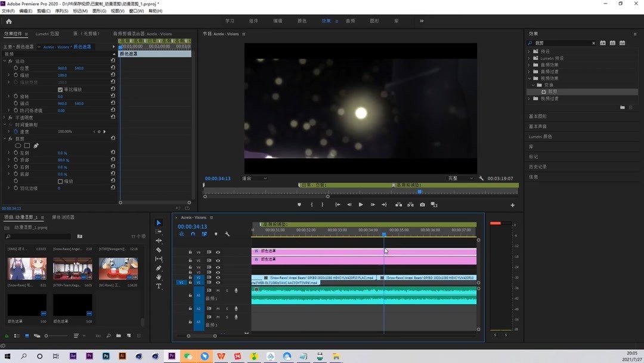644x363 pixels.
Task: Open the 编辑 workspace tab
Action: click(x=278, y=21)
